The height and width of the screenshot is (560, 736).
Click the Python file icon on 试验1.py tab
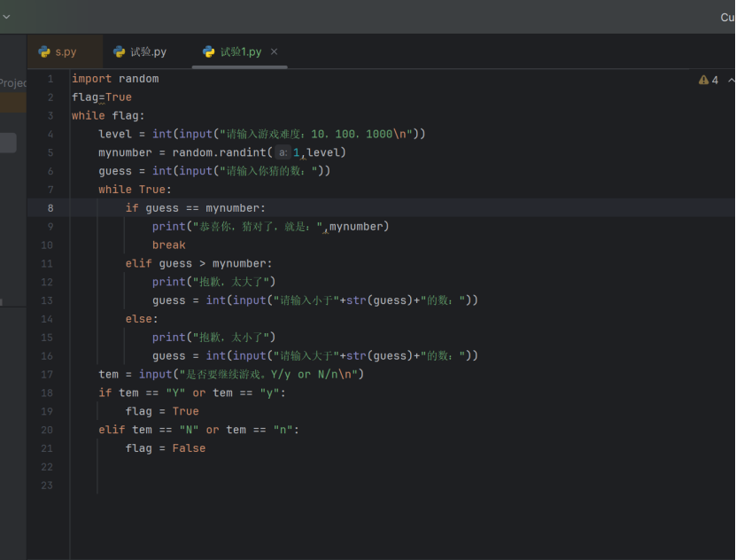point(209,52)
